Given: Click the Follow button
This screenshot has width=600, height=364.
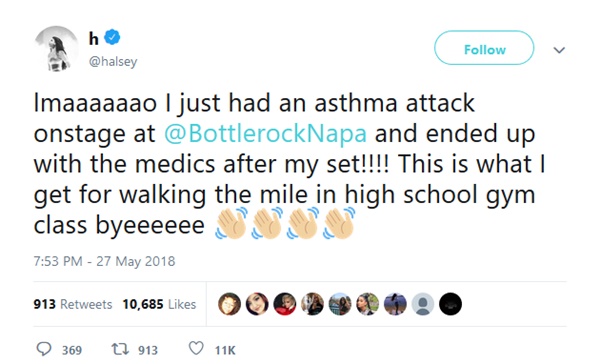Looking at the screenshot, I should pos(484,48).
